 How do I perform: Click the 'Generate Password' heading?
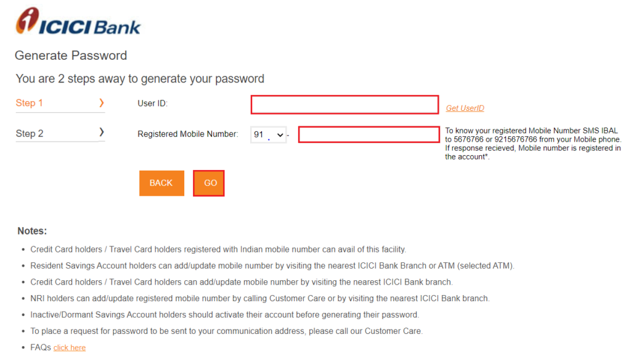(71, 55)
